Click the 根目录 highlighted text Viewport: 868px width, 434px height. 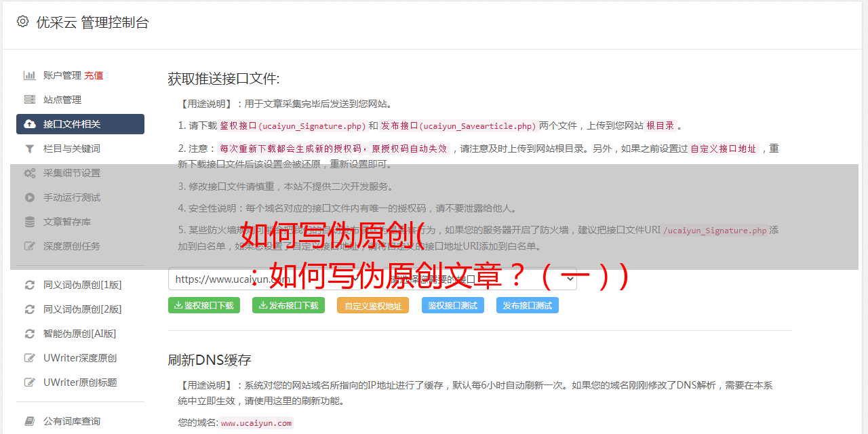pos(660,125)
